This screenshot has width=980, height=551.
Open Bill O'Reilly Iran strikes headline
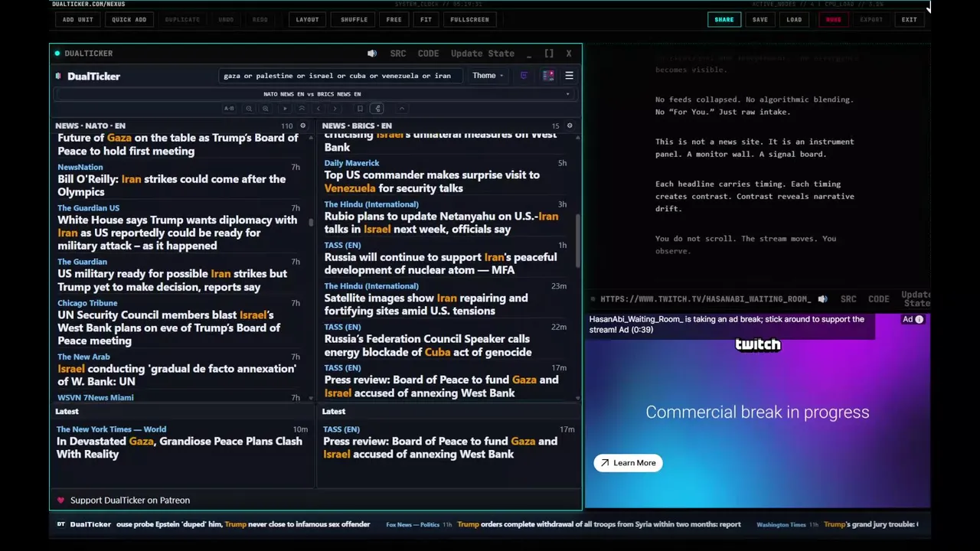tap(171, 185)
